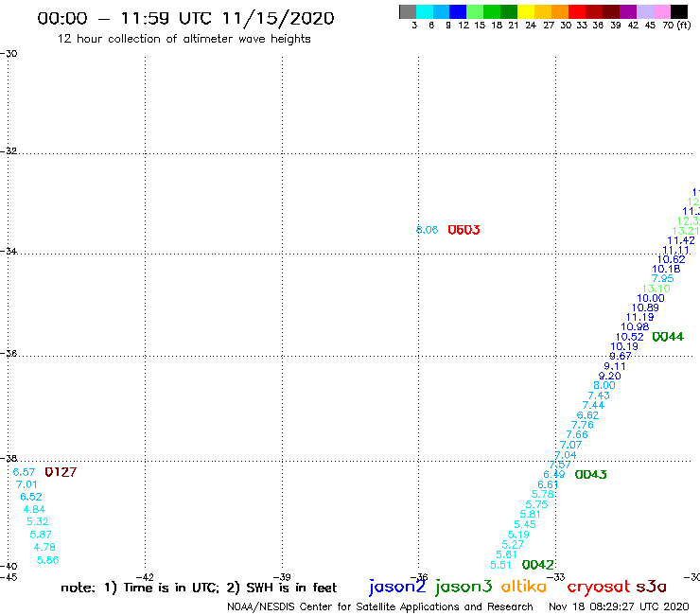Select the purple swatch in the color scale
The image size is (700, 615).
click(628, 11)
